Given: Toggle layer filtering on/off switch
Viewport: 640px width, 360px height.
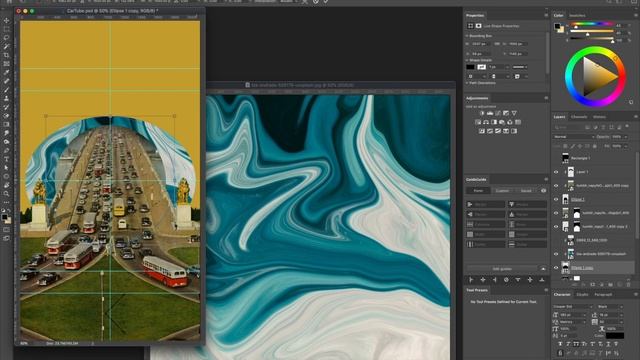Looking at the screenshot, I should [627, 127].
